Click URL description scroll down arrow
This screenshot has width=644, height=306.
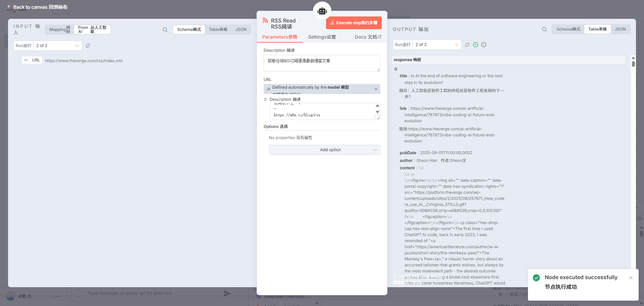pos(377,112)
